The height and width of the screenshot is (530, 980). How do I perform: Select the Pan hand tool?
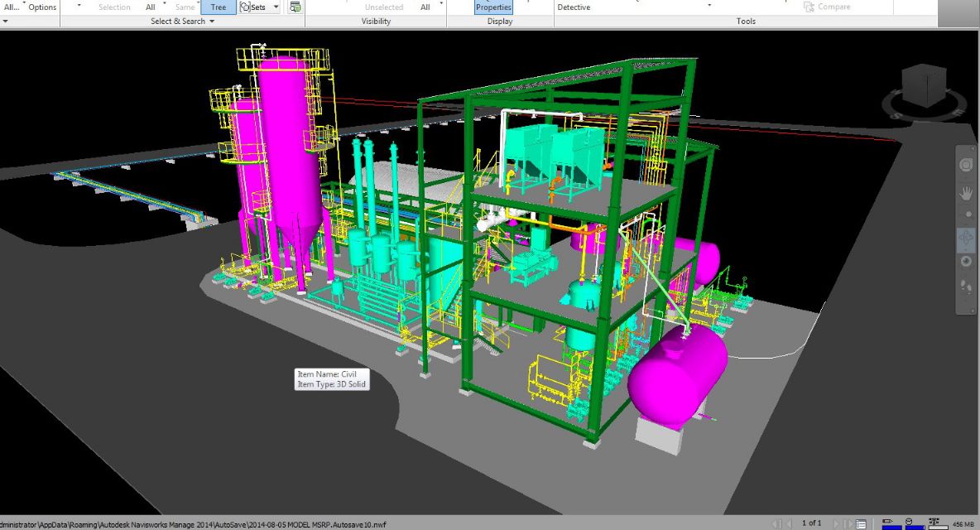coord(966,194)
